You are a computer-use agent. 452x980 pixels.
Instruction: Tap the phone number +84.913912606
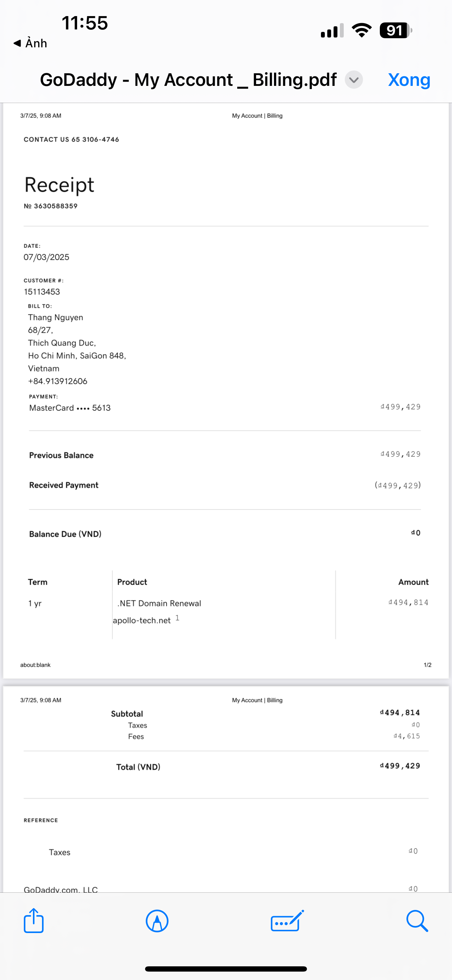coord(57,381)
